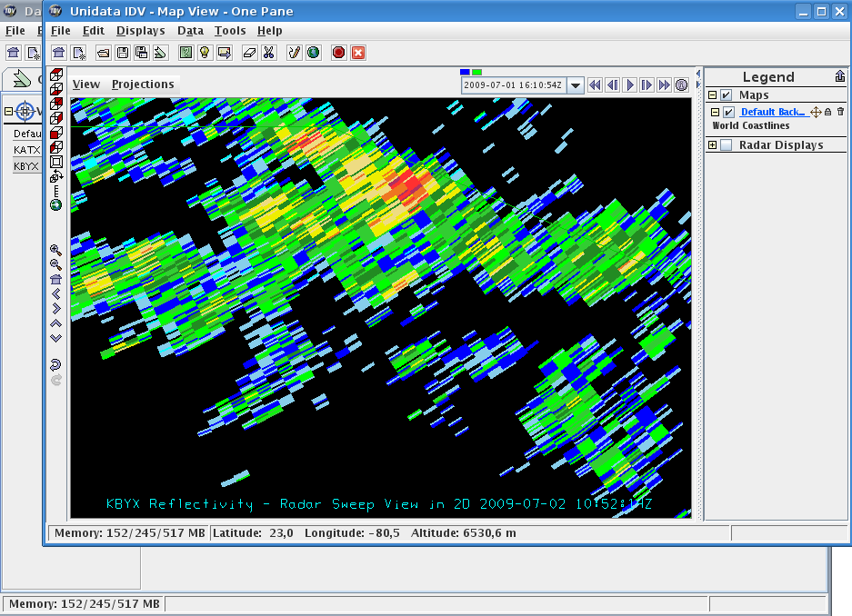Image resolution: width=852 pixels, height=616 pixels.
Task: Reset the map view with the home icon
Action: [56, 279]
